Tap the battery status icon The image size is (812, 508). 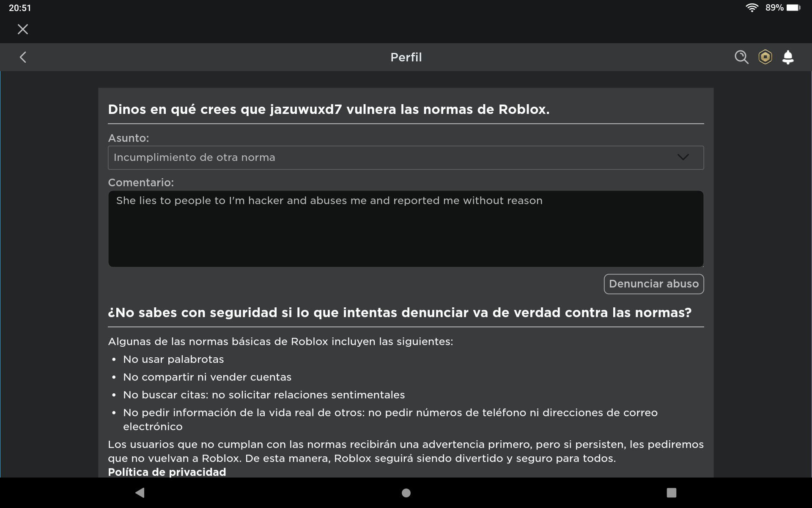pos(793,8)
